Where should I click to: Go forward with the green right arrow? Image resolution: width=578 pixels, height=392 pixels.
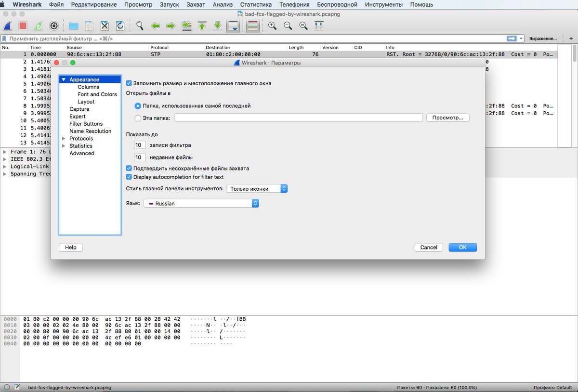coord(171,26)
